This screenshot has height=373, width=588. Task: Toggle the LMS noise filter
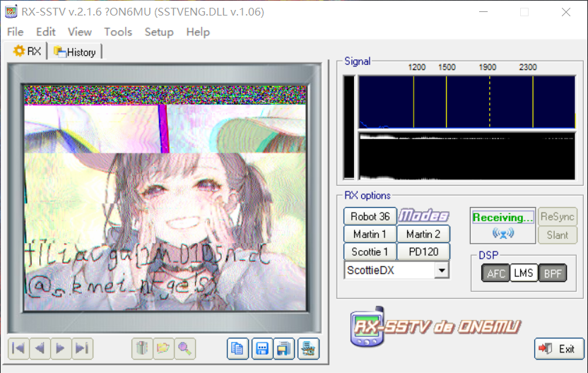tap(524, 273)
